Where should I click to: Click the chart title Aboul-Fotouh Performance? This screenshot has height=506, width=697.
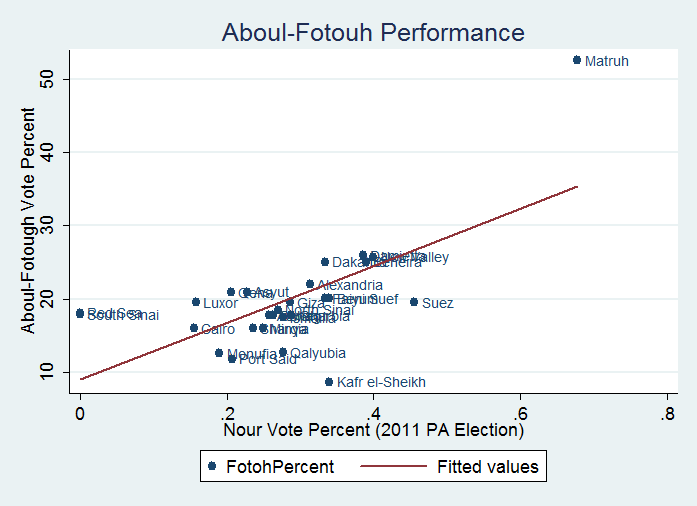coord(373,33)
